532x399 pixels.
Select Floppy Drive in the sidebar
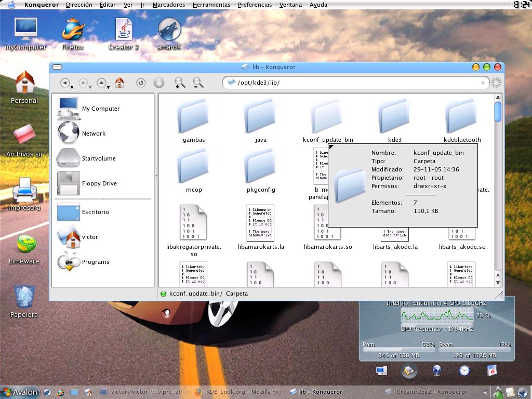[x=87, y=183]
